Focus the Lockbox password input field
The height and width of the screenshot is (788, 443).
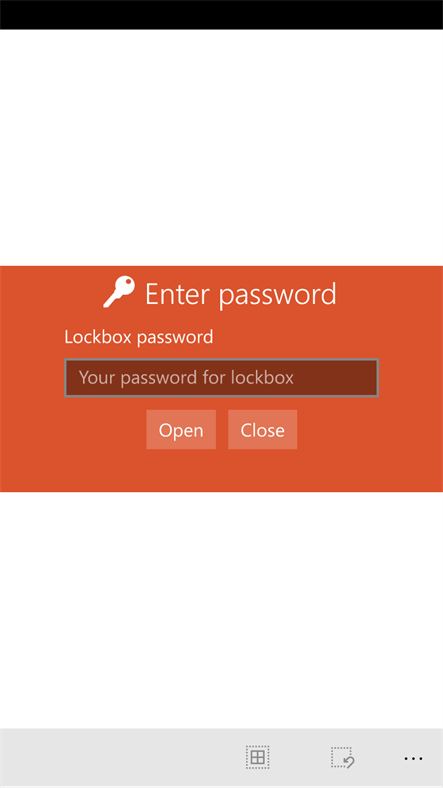click(x=221, y=377)
